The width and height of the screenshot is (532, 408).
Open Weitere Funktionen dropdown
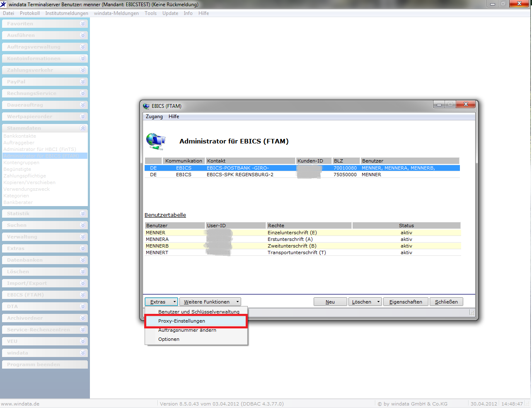click(x=210, y=302)
